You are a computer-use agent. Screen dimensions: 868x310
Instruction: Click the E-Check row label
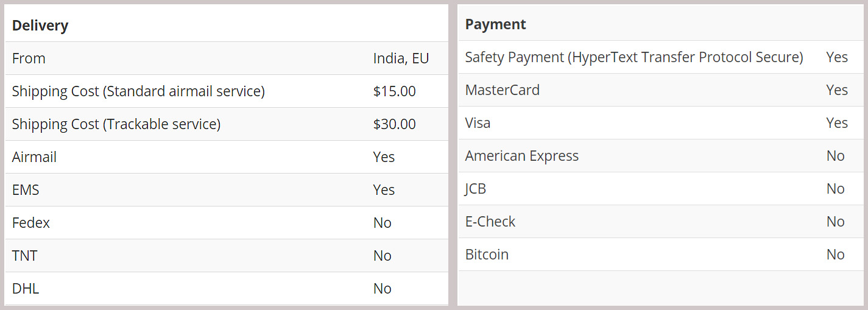tap(490, 222)
